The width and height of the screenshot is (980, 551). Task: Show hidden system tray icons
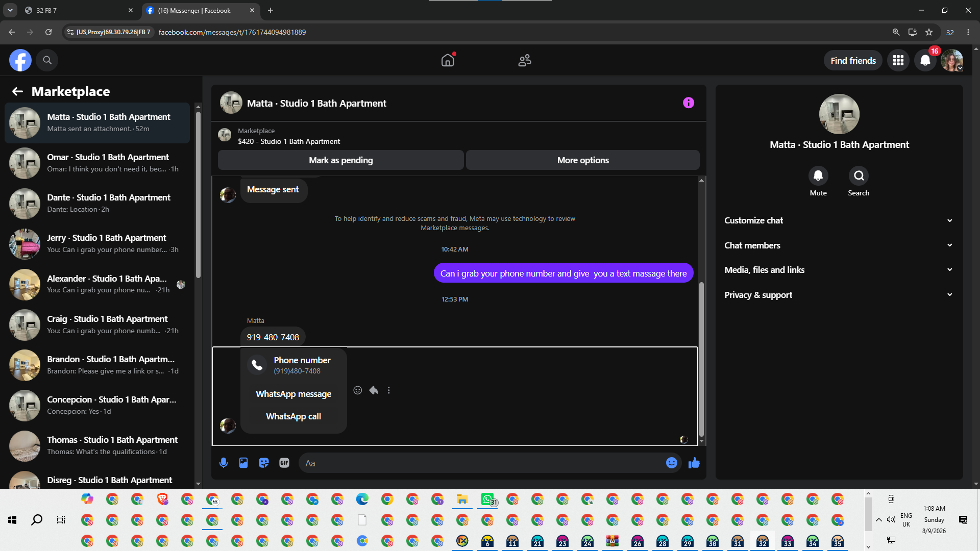pyautogui.click(x=878, y=520)
